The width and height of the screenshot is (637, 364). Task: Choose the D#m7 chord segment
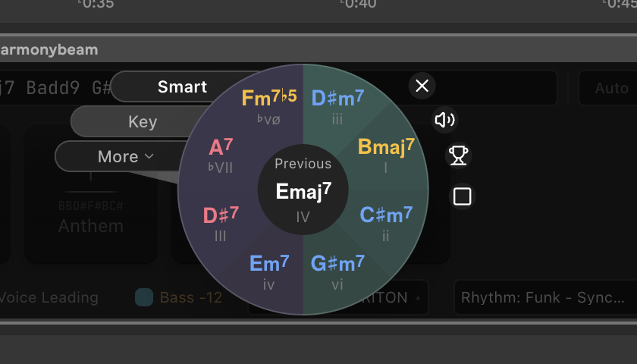(x=337, y=106)
